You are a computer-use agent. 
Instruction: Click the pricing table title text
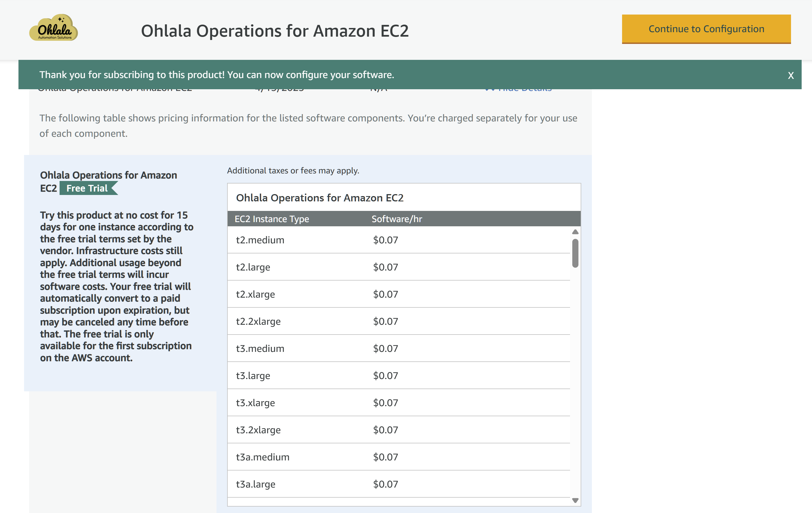pos(320,198)
